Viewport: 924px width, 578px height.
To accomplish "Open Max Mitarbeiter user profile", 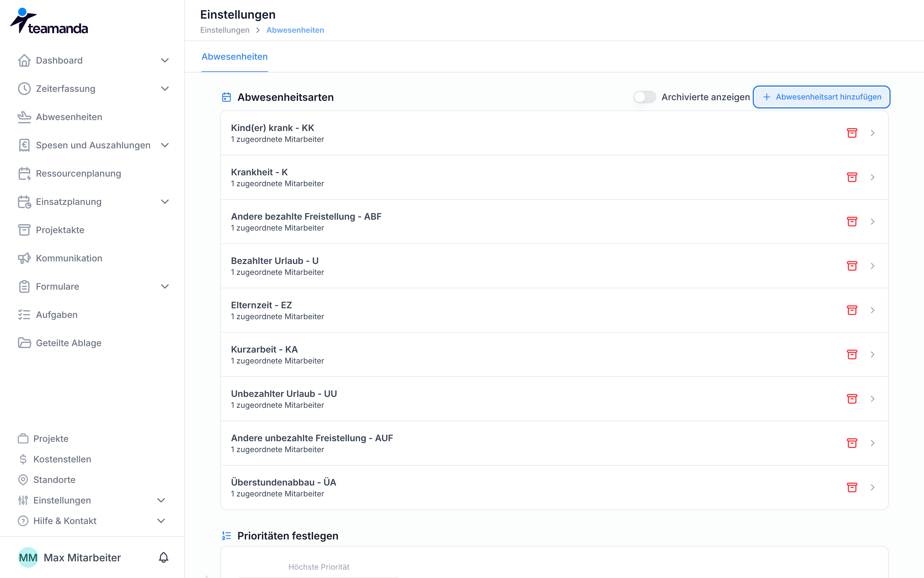I will (70, 558).
